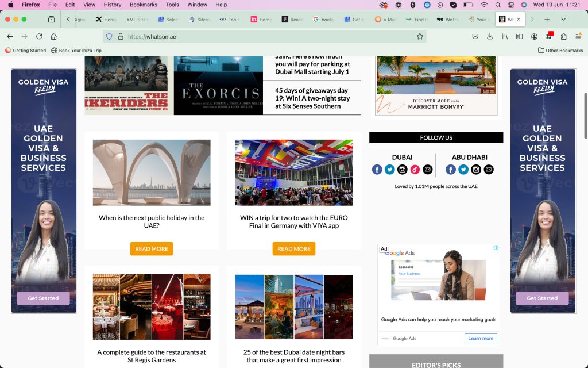Image resolution: width=588 pixels, height=368 pixels.
Task: Switch to the WeTransfer tab
Action: tap(448, 19)
